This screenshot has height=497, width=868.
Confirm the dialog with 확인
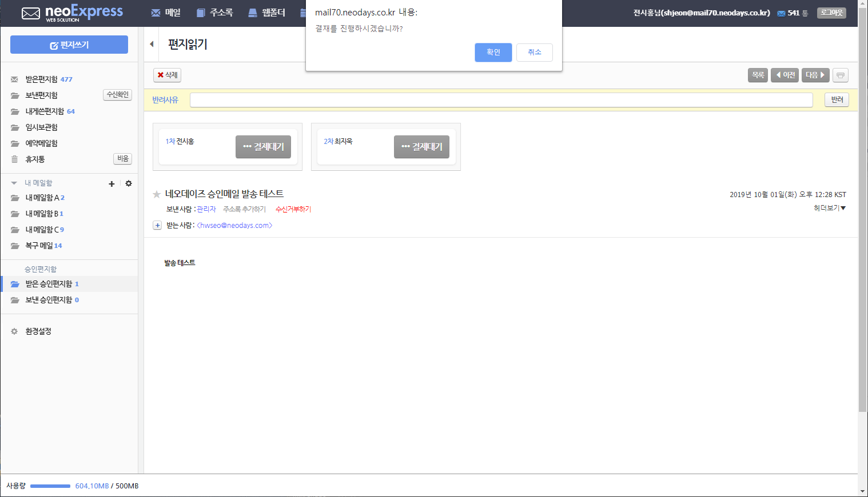coord(493,53)
